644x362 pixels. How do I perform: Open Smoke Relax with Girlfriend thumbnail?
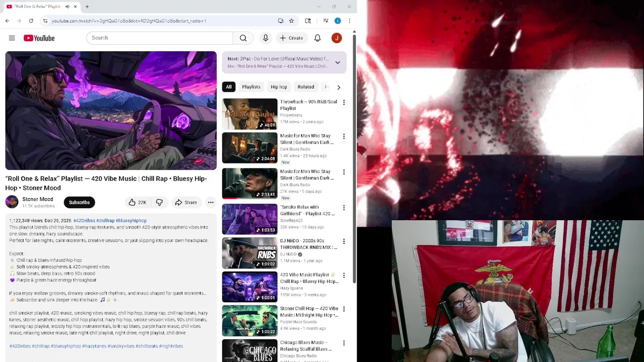250,219
